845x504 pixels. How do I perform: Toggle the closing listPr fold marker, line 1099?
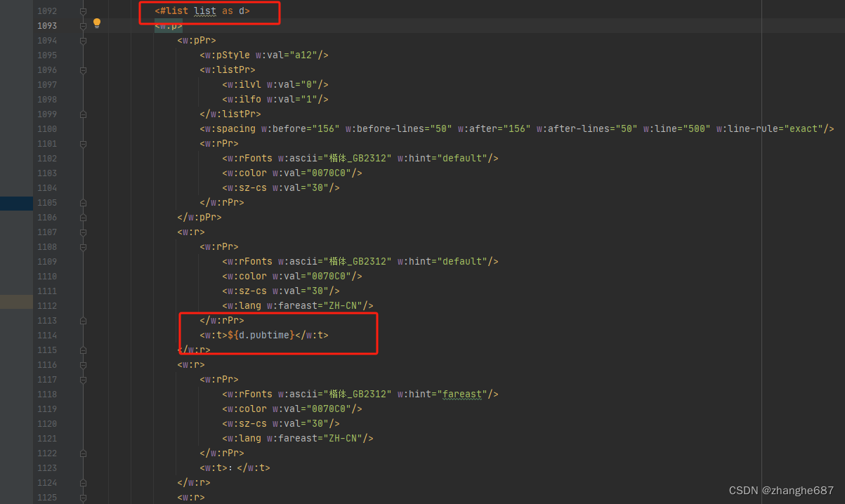tap(83, 114)
